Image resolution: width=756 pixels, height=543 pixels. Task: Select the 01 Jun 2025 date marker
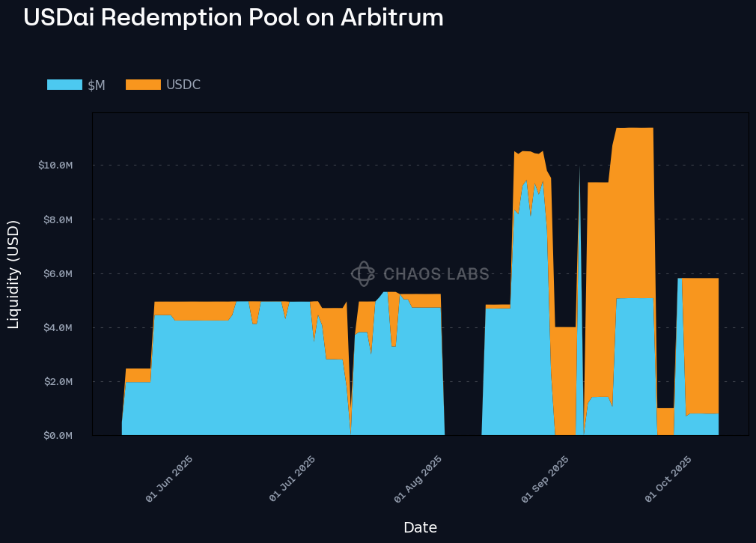(x=169, y=479)
